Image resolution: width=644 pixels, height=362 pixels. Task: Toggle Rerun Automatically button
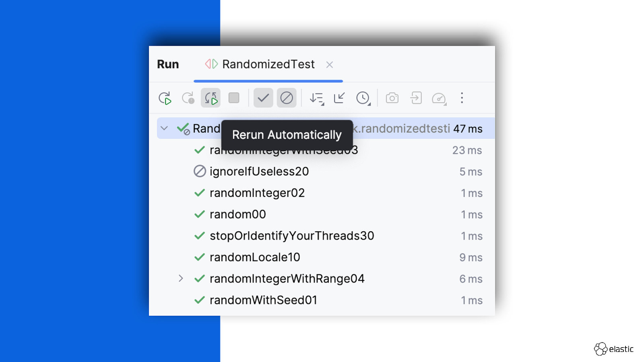(x=211, y=98)
